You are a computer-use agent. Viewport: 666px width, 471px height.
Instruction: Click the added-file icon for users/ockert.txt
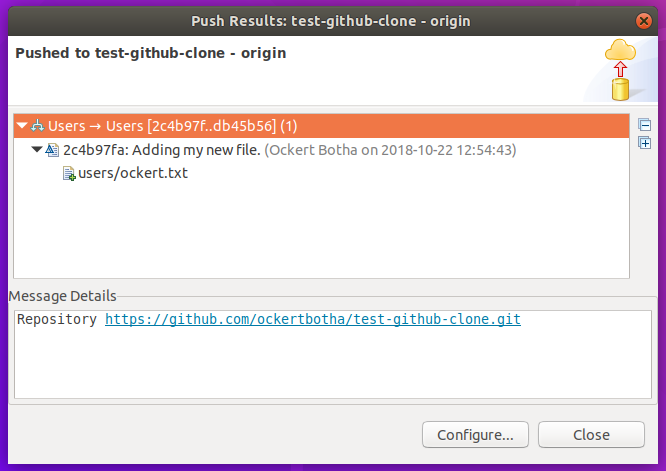(x=69, y=174)
